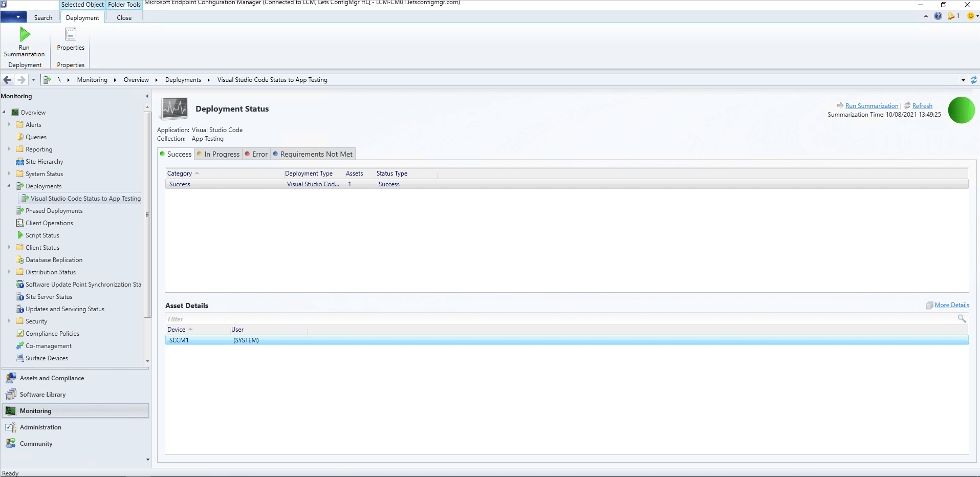980x477 pixels.
Task: Click the Run Summarization play icon
Action: click(x=25, y=34)
